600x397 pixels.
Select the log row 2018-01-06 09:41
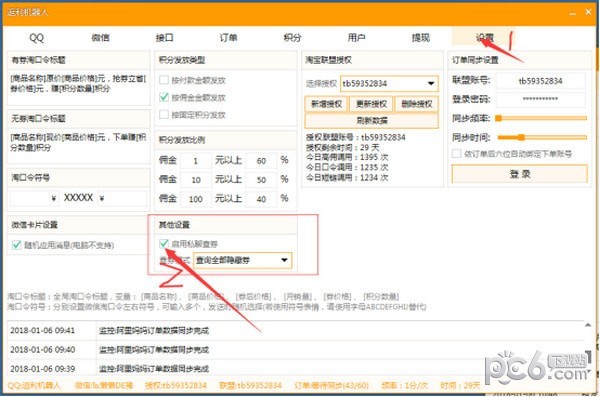[295, 330]
